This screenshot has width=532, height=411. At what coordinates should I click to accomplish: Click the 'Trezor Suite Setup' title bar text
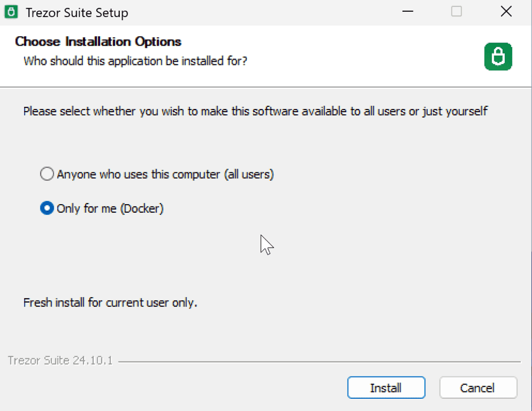tap(77, 13)
